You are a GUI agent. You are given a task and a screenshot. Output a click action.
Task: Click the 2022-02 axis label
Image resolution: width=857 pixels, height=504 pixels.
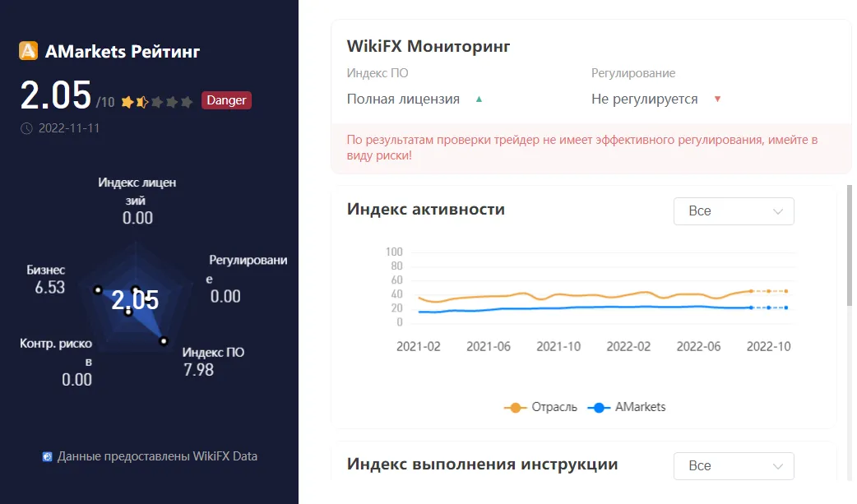pos(628,347)
